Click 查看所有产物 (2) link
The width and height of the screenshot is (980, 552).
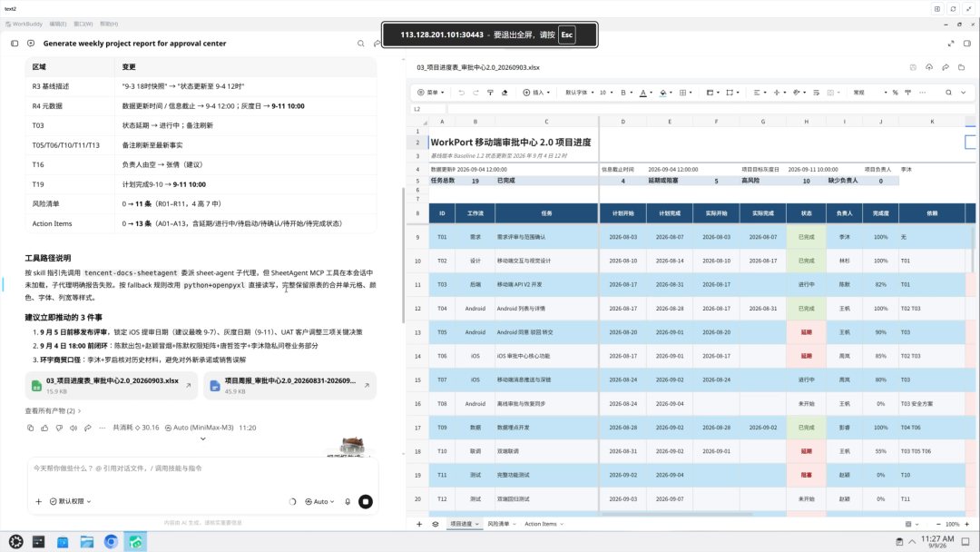[x=53, y=410]
